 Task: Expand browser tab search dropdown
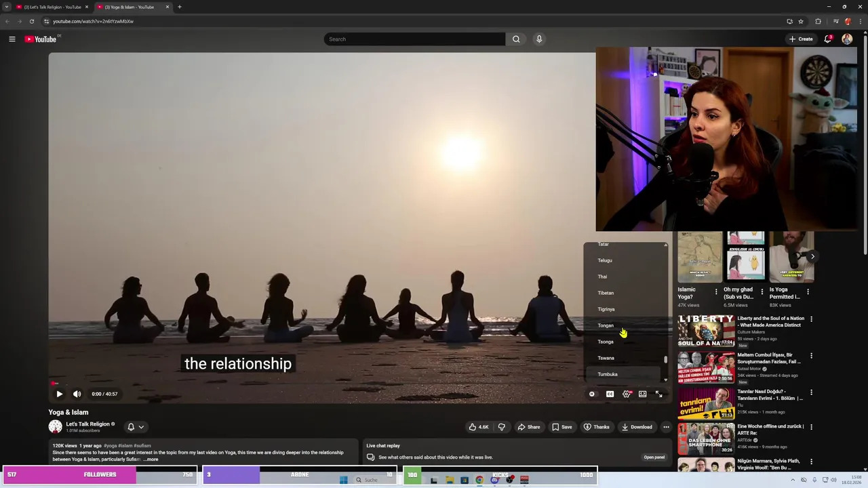pos(7,7)
